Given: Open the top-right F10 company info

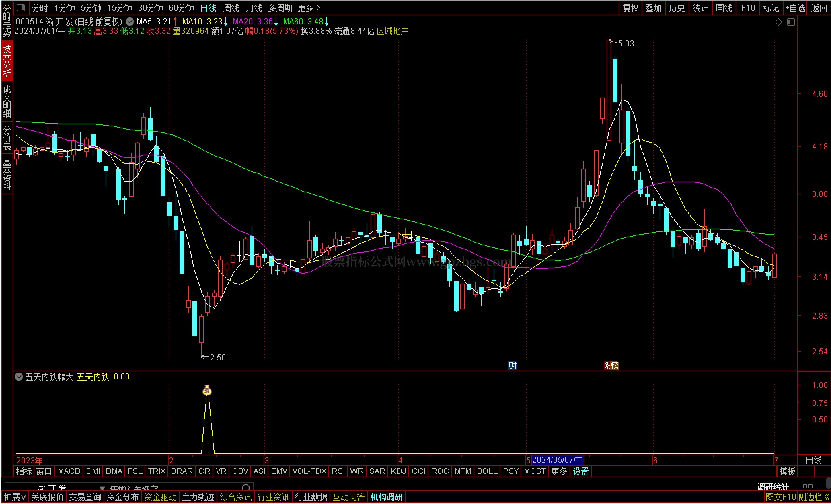Looking at the screenshot, I should click(x=748, y=8).
